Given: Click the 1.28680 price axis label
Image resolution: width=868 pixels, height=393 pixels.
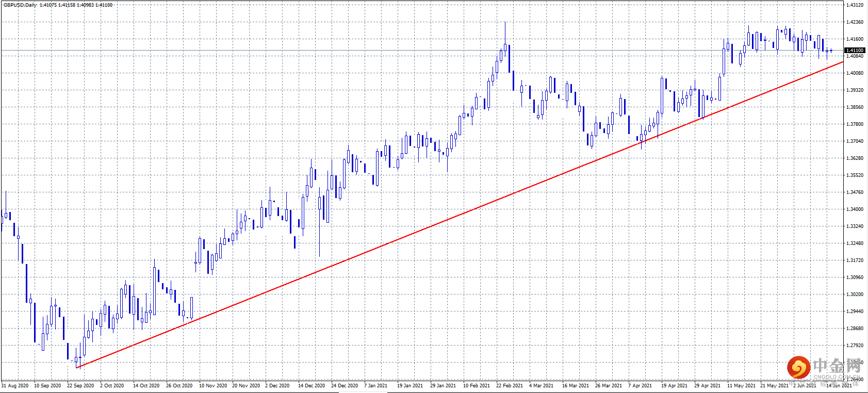Looking at the screenshot, I should (x=855, y=329).
